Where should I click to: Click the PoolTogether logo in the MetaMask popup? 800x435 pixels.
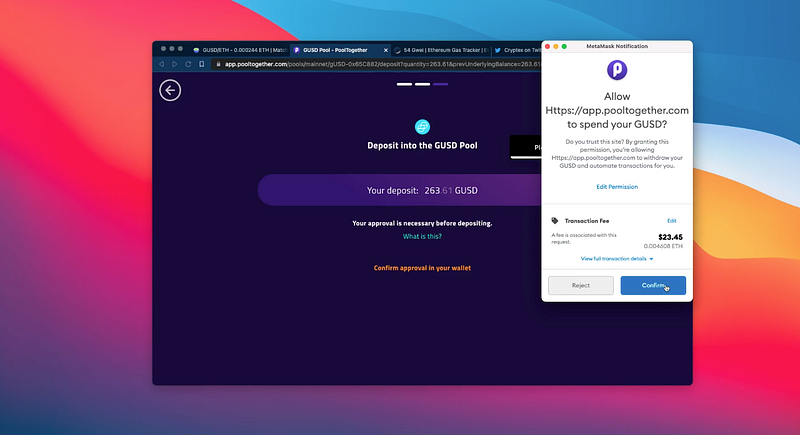(x=617, y=70)
